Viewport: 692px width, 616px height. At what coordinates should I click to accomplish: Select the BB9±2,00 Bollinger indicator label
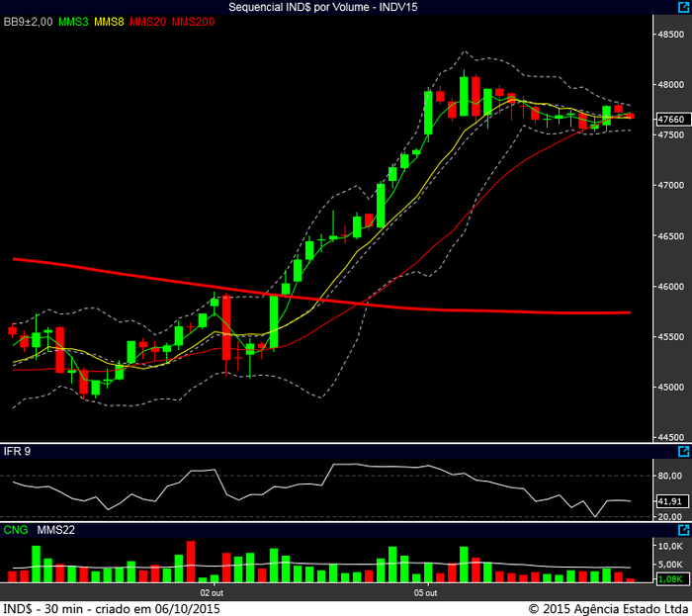(x=29, y=21)
